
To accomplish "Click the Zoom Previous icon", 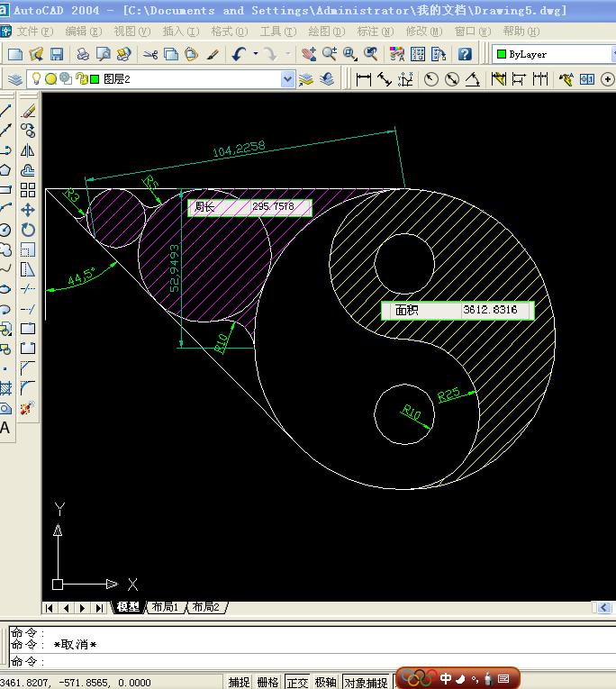I will (x=371, y=54).
